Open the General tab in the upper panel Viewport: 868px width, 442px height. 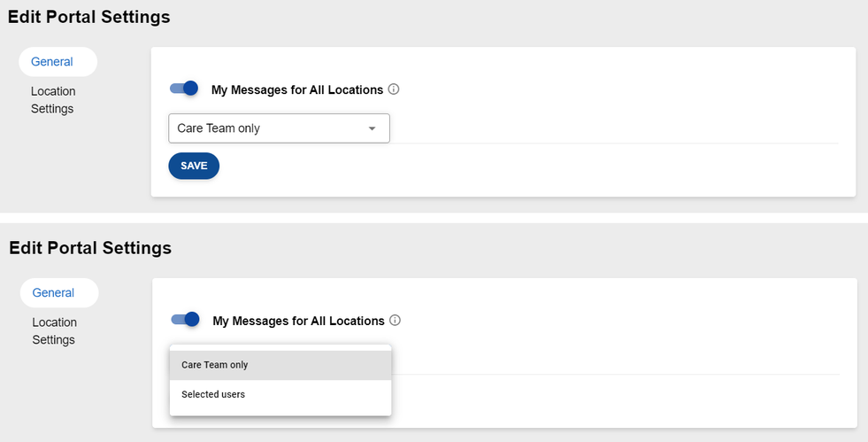(52, 62)
